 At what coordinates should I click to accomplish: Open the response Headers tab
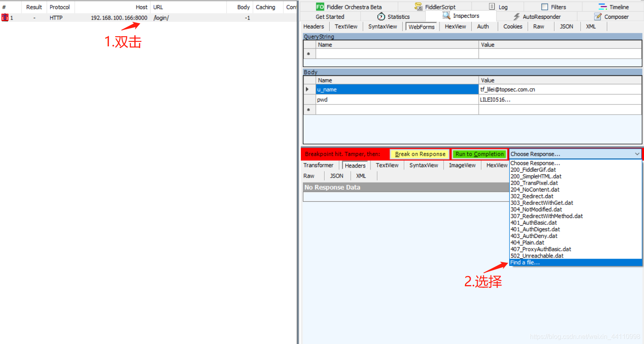355,165
